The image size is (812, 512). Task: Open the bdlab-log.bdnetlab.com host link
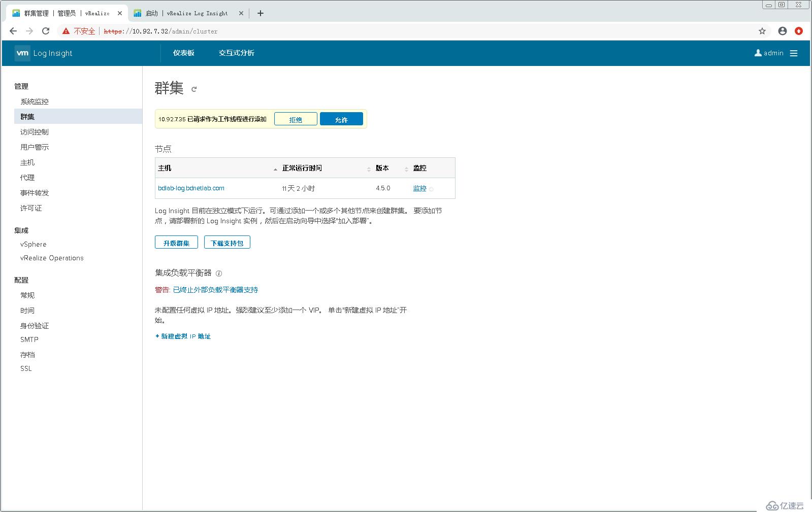point(191,188)
